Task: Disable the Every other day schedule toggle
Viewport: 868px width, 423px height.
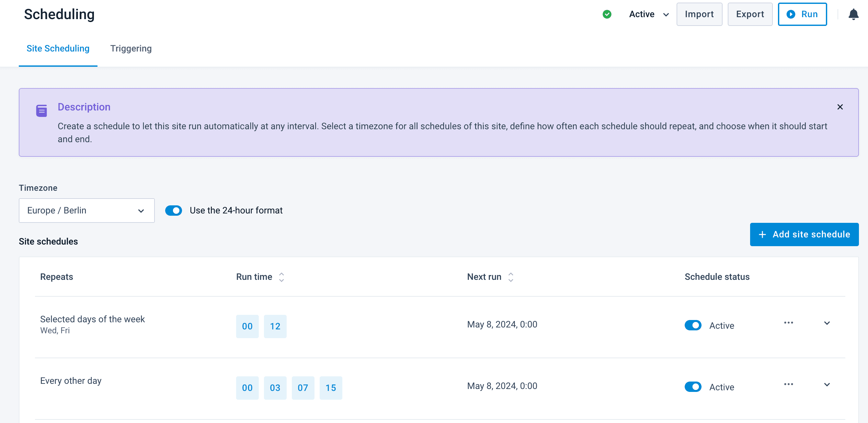Action: (693, 387)
